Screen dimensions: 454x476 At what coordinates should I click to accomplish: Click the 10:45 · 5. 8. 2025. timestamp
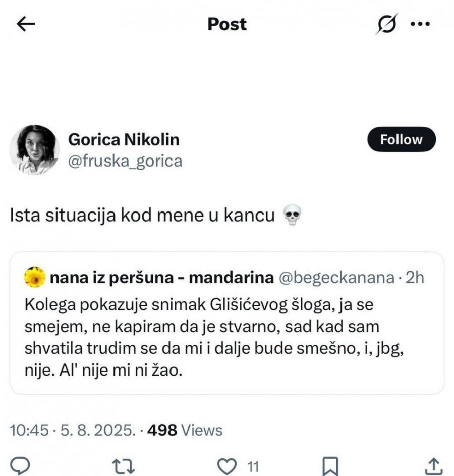(x=73, y=430)
